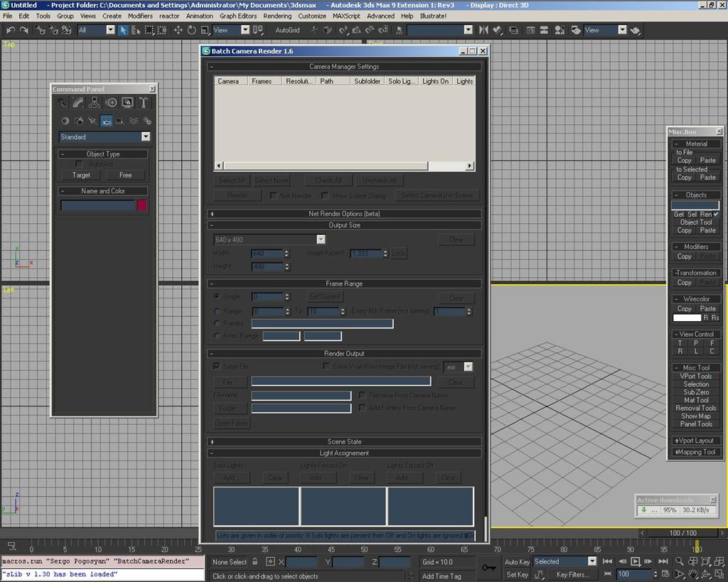This screenshot has height=582, width=728.
Task: Click the Free camera button
Action: click(125, 175)
